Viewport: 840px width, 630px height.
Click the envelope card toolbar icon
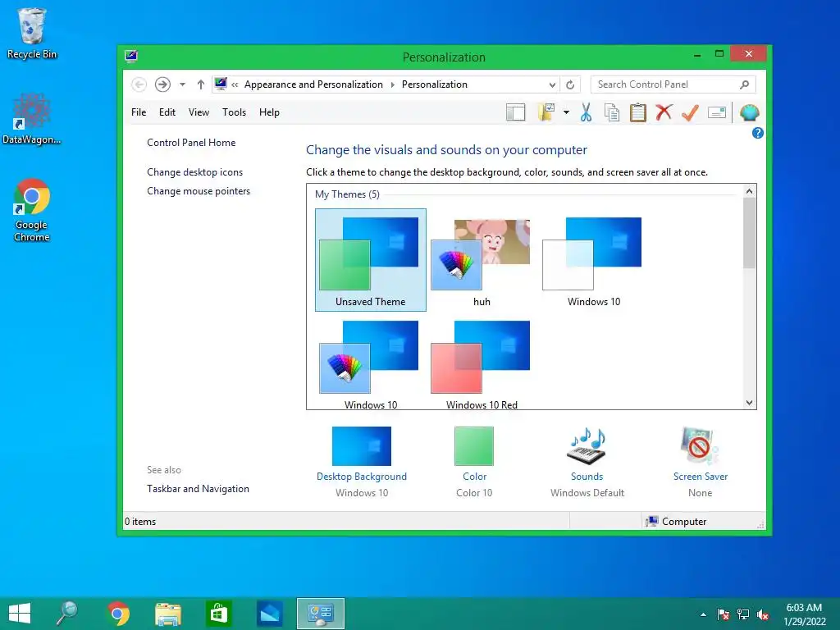click(717, 112)
